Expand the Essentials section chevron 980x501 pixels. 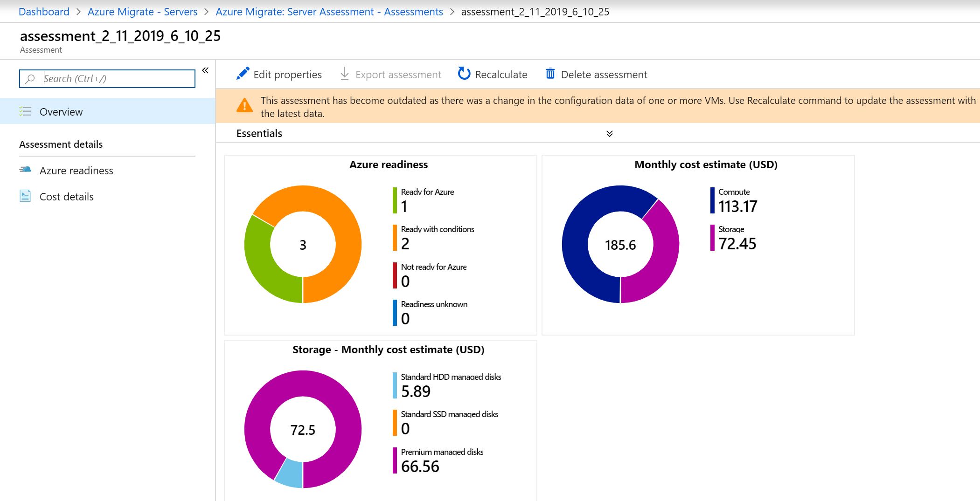click(x=609, y=134)
